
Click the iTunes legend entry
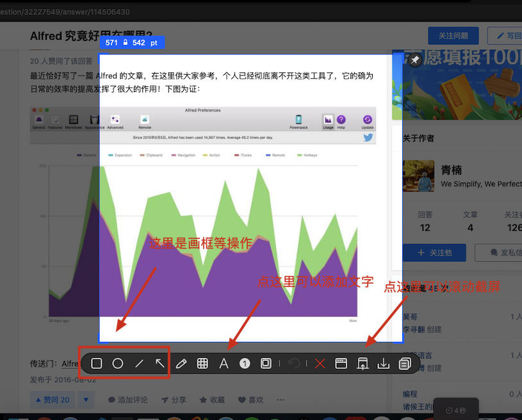[x=243, y=155]
